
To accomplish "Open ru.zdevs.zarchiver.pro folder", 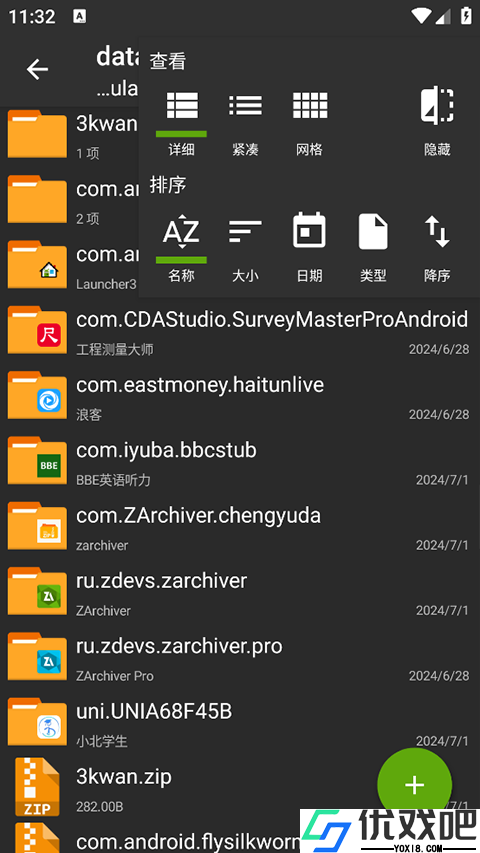I will pos(240,658).
